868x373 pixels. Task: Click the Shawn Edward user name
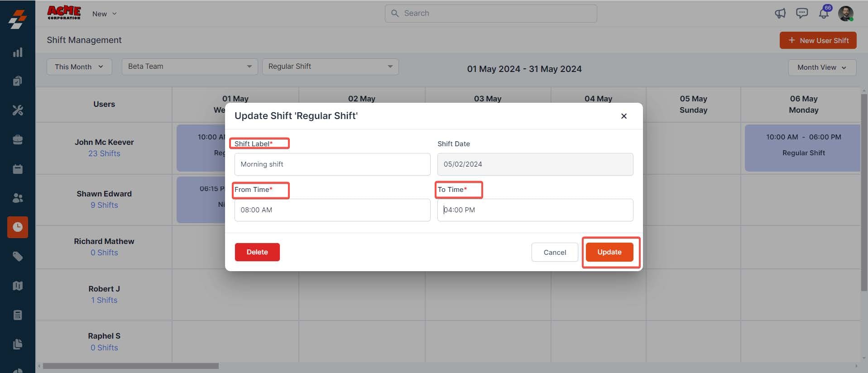104,194
